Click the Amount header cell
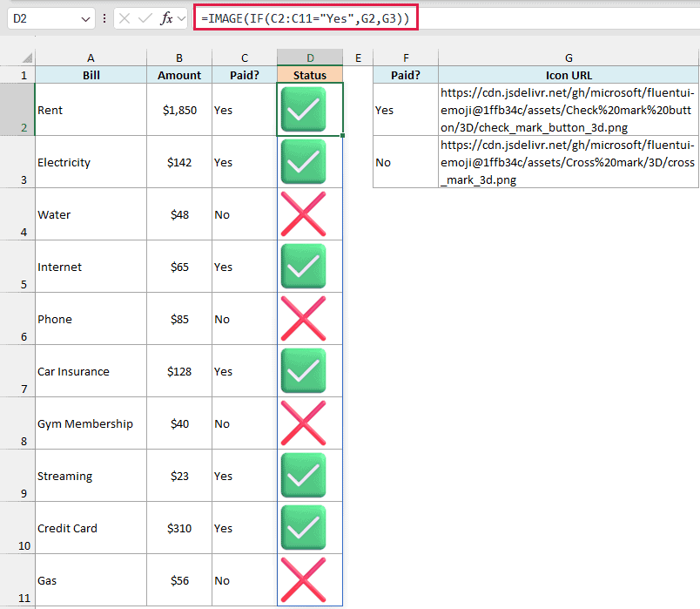700x609 pixels. click(x=179, y=75)
